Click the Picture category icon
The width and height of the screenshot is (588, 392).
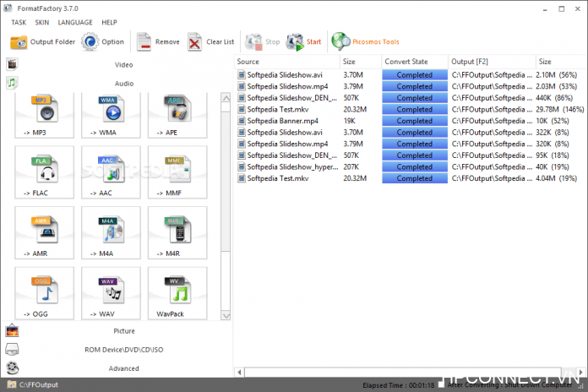12,331
